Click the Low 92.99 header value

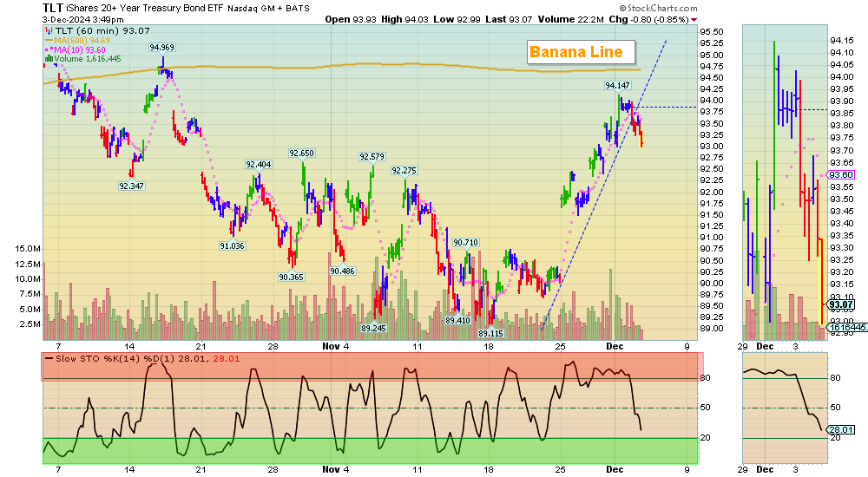[457, 19]
